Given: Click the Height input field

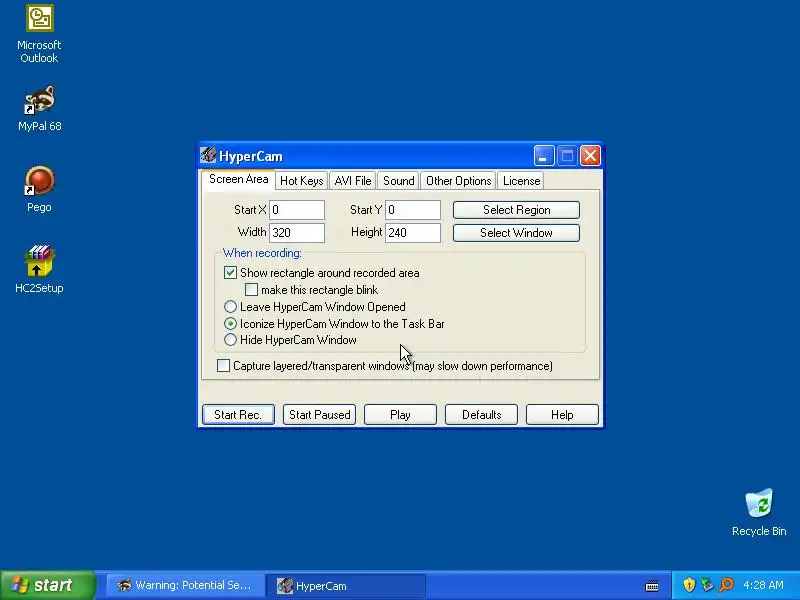Looking at the screenshot, I should (413, 233).
